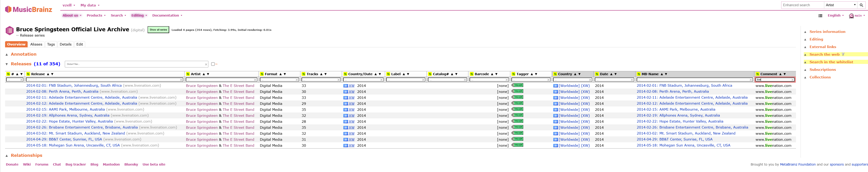Click the TAGGER button for FNB Stadium release
Screen dimensions: 868x172
click(517, 85)
